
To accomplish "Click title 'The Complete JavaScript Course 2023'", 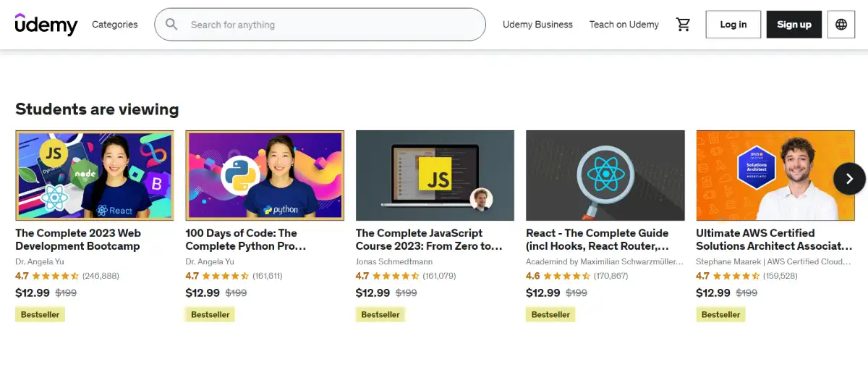I will [429, 240].
